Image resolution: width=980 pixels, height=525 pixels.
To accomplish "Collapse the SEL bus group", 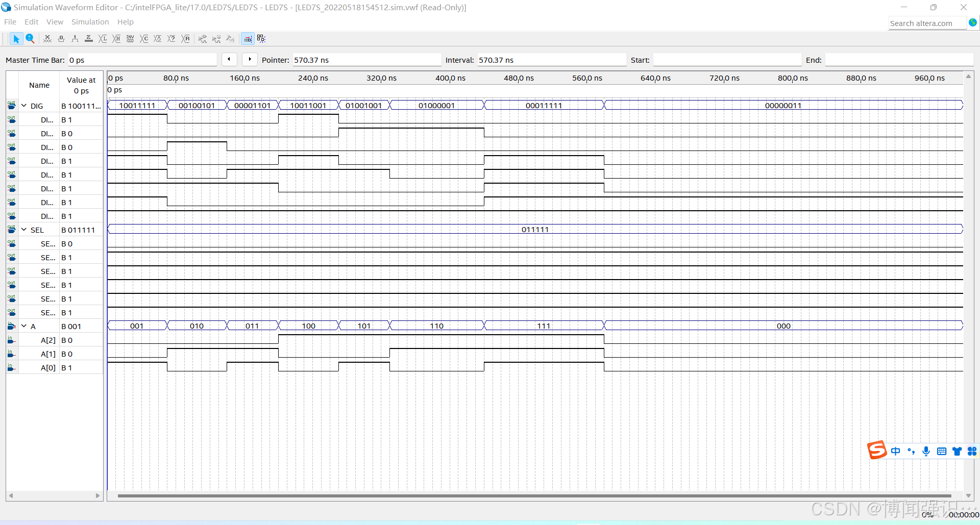I will (24, 230).
